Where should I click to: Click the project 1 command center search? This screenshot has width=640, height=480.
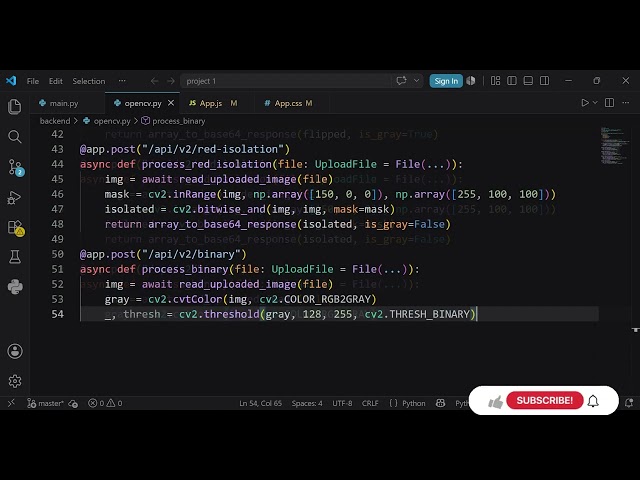pos(286,81)
